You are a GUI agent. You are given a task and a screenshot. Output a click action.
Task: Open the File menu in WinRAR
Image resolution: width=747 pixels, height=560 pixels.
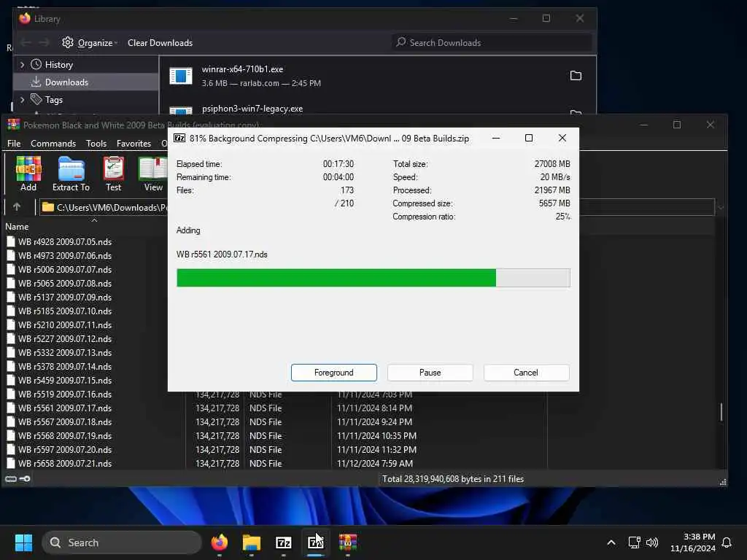tap(14, 144)
